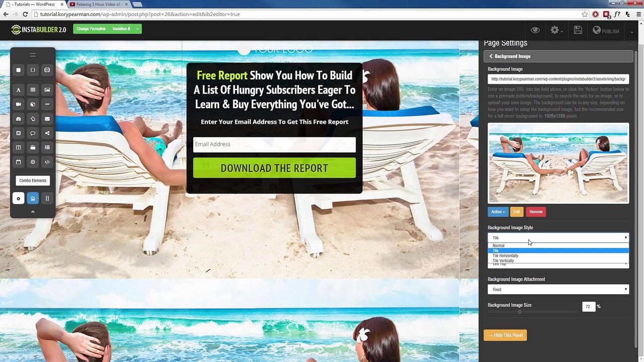Preview the page using the eye icon
Image resolution: width=644 pixels, height=362 pixels.
click(x=535, y=31)
